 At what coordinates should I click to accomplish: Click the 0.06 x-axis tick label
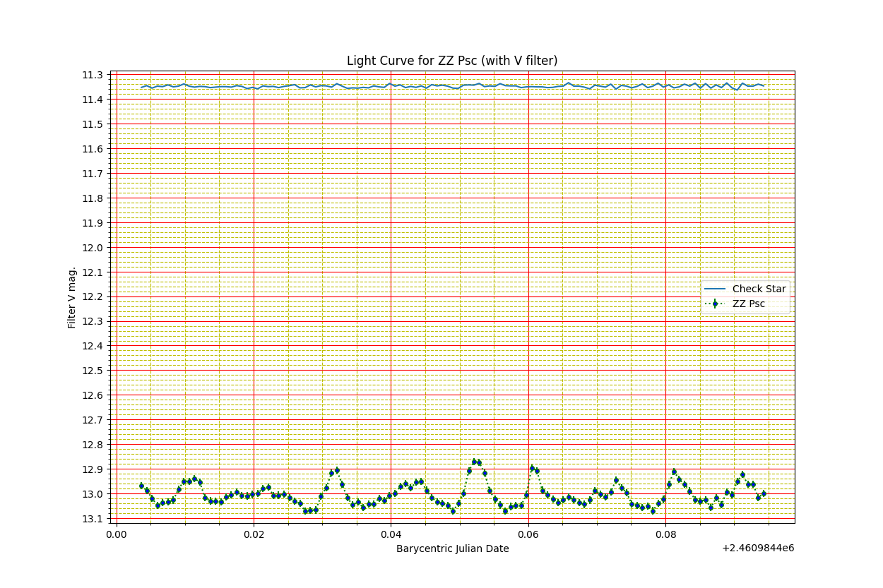pyautogui.click(x=528, y=534)
